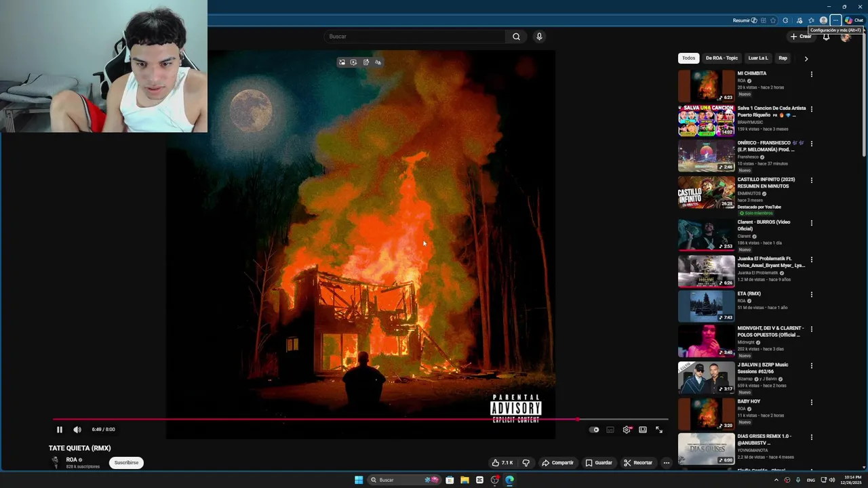Like the video with 7.1K likes
The width and height of the screenshot is (868, 488).
[502, 463]
